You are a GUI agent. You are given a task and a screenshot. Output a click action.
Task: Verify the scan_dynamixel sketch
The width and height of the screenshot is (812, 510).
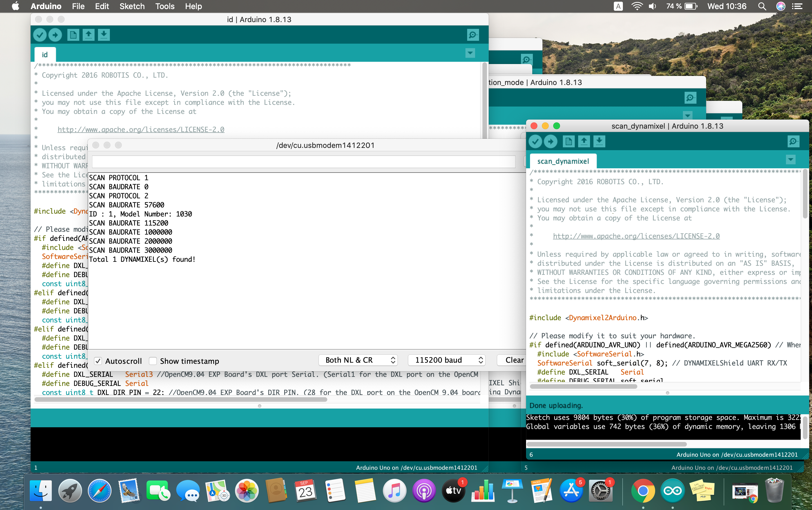coord(535,141)
